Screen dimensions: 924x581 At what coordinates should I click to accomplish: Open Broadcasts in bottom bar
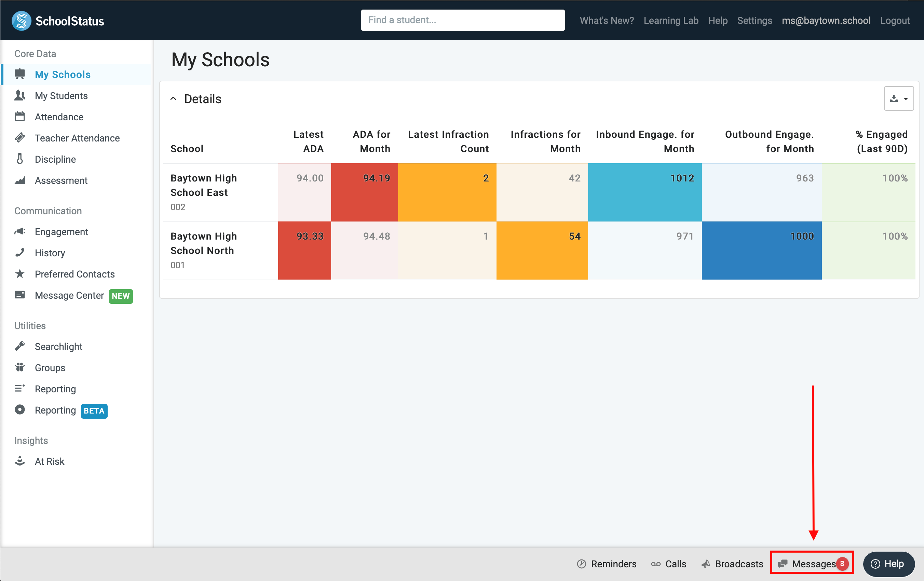732,564
